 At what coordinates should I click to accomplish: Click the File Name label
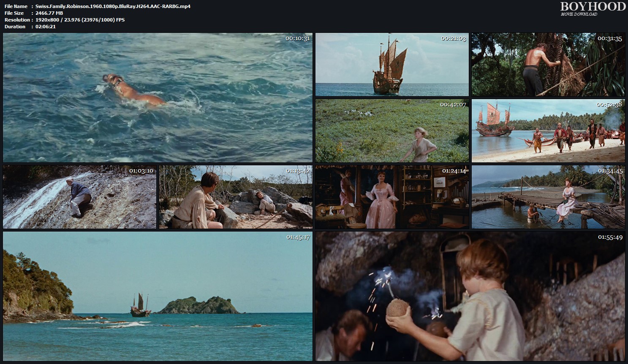tap(16, 6)
